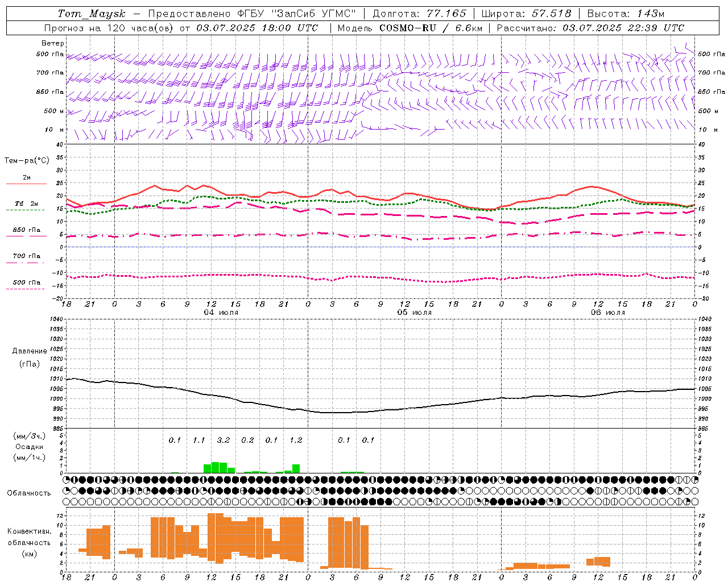Click the "Ветер" wind panel label
This screenshot has width=728, height=582.
(x=53, y=43)
